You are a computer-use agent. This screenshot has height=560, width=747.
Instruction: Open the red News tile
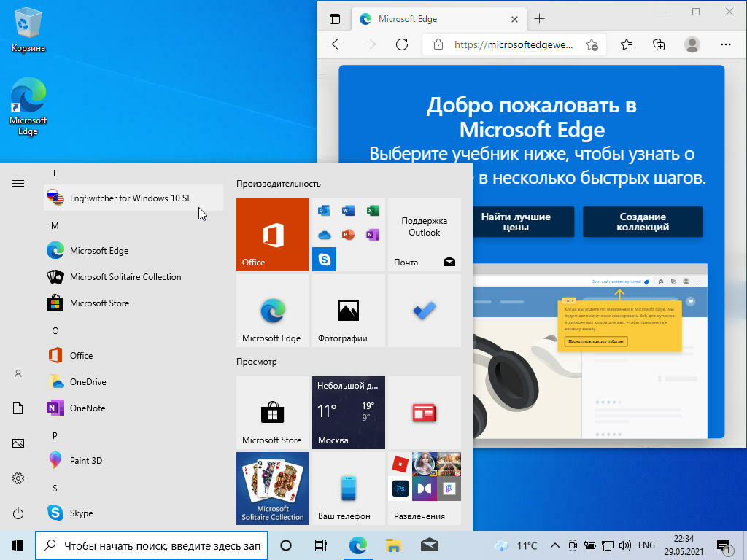click(425, 413)
